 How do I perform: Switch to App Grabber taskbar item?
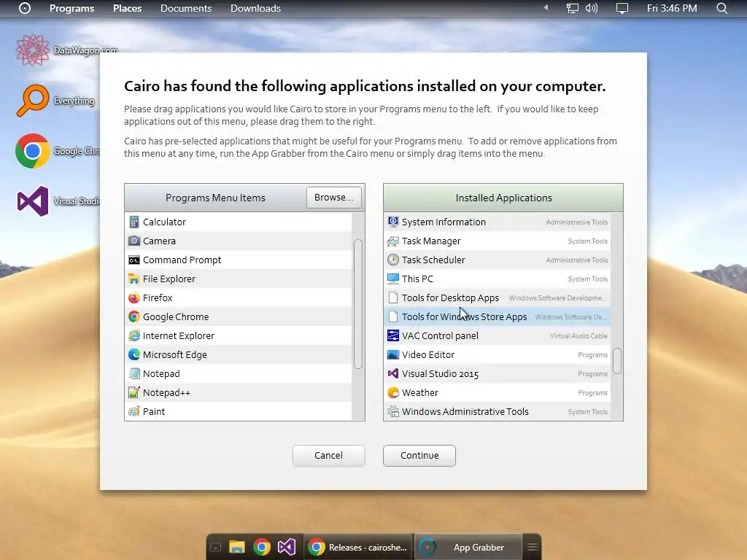[468, 547]
